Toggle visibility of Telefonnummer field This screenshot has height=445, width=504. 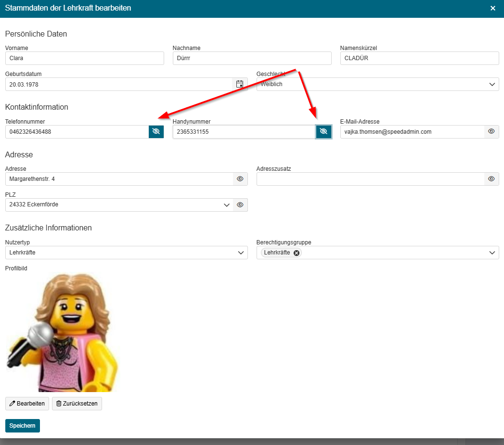pos(156,132)
